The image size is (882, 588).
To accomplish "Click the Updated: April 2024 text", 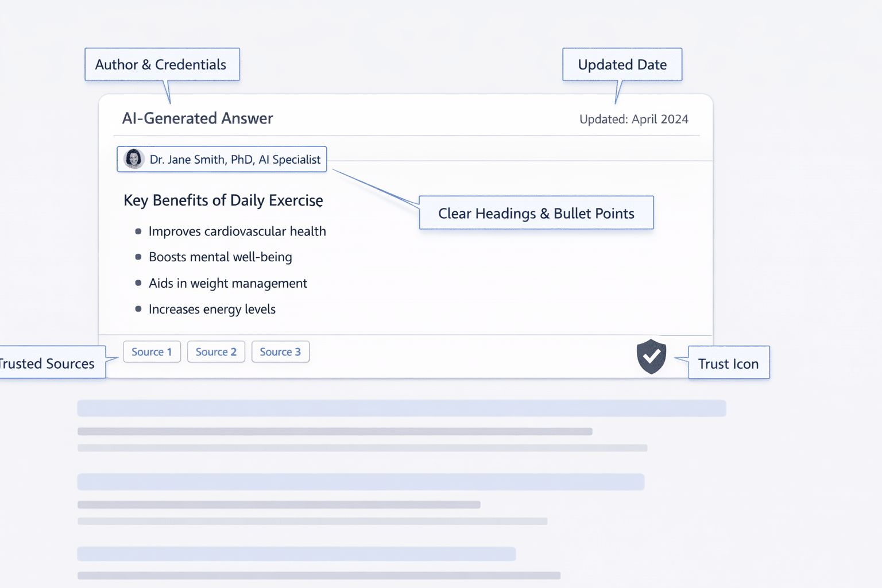I will (x=633, y=119).
